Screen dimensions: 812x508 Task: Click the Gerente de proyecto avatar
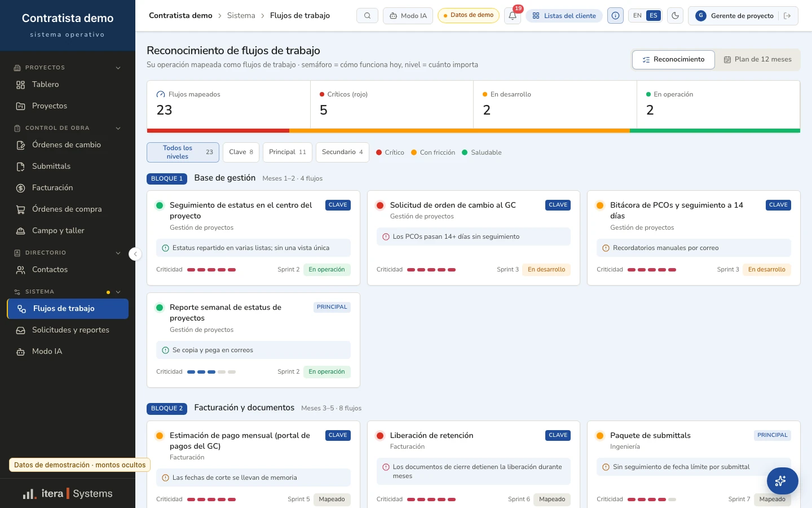click(x=701, y=16)
